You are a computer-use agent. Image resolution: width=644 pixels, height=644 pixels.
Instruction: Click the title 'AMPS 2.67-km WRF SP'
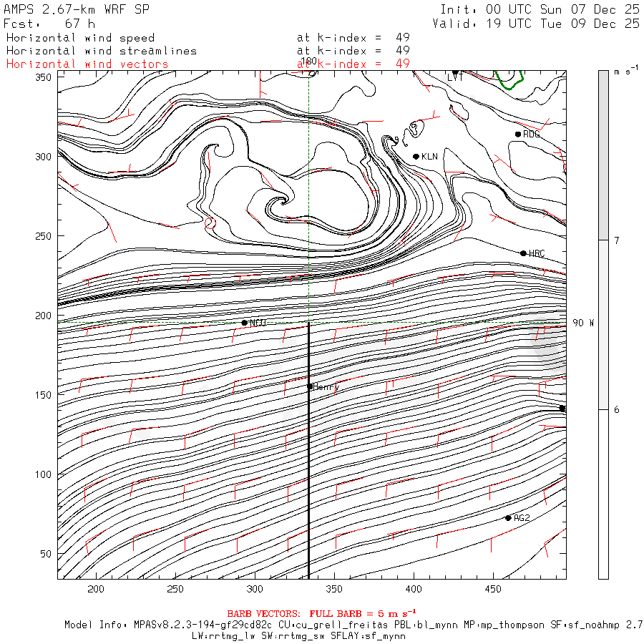(77, 9)
